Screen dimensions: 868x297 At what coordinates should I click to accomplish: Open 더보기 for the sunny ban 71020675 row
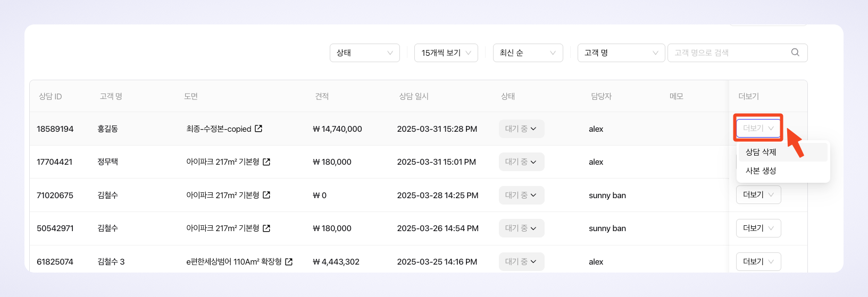pyautogui.click(x=758, y=195)
